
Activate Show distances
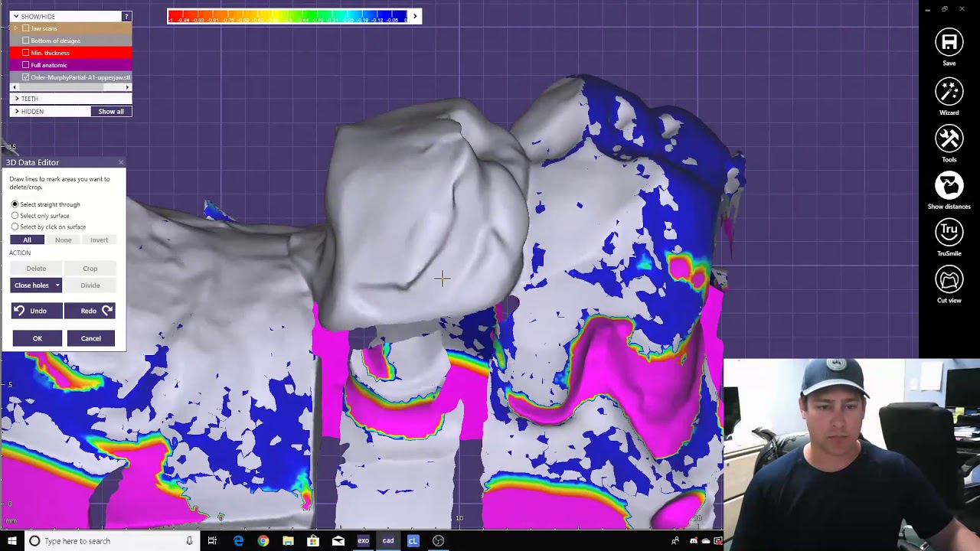point(949,185)
